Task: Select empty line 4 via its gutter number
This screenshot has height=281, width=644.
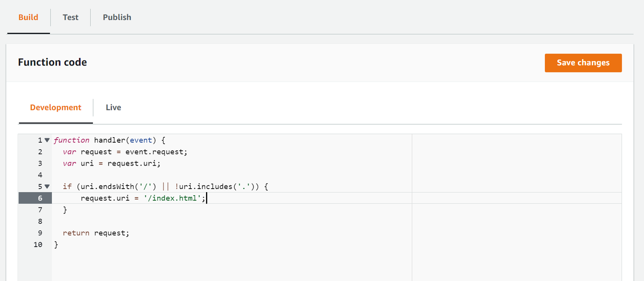Action: pyautogui.click(x=40, y=175)
